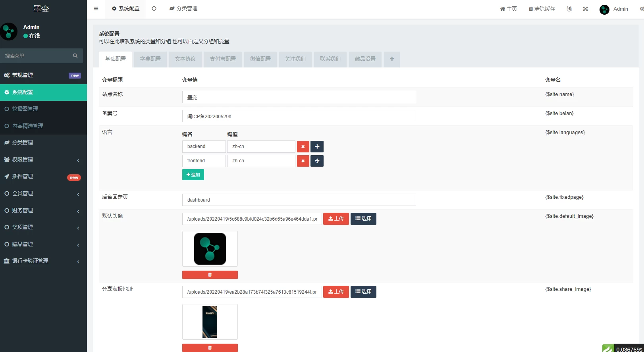Click the share poster thumbnail image
The height and width of the screenshot is (352, 644).
(x=210, y=322)
